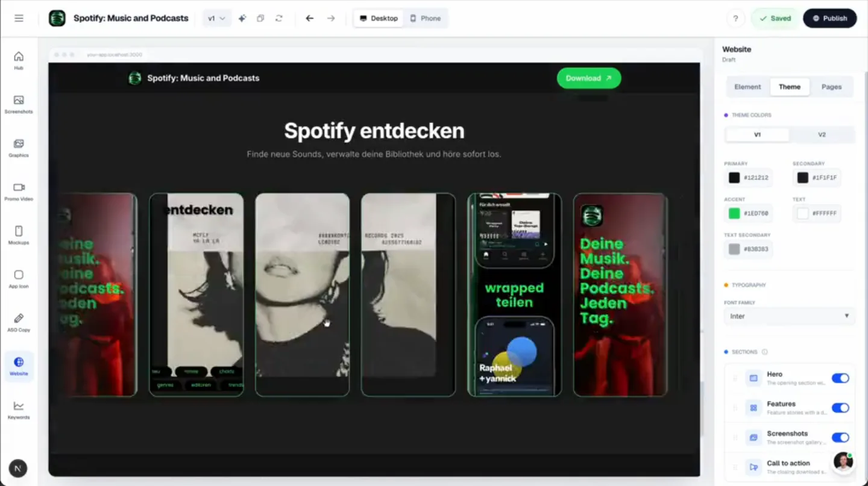Screen dimensions: 868x486
Task: Click the redo forward arrow
Action: click(331, 18)
